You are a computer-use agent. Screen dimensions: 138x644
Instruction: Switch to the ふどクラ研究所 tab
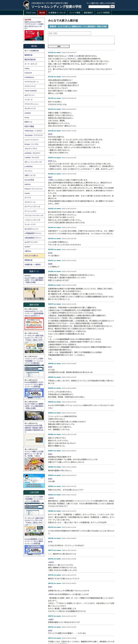(x=103, y=12)
